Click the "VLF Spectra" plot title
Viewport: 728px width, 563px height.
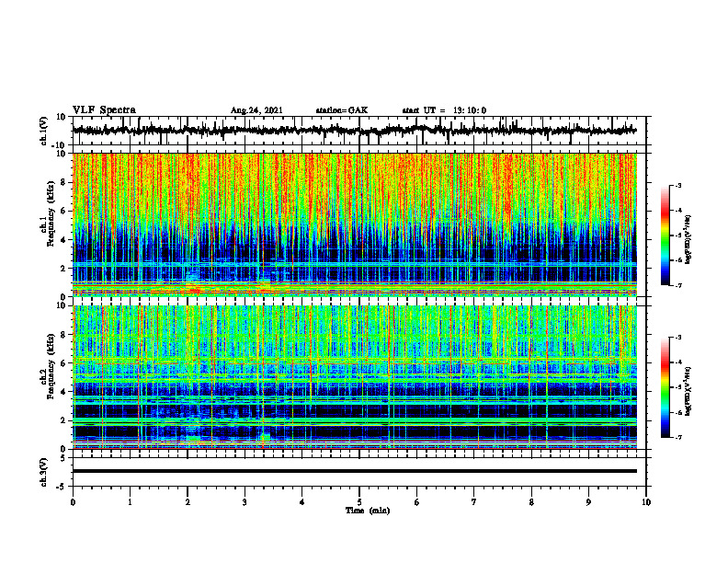tap(104, 110)
